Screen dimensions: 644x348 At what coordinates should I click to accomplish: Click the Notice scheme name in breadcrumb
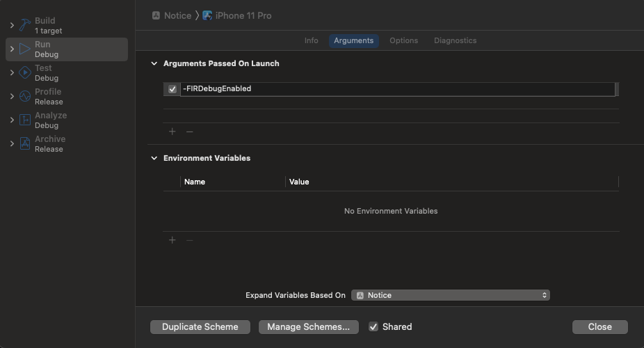point(178,15)
